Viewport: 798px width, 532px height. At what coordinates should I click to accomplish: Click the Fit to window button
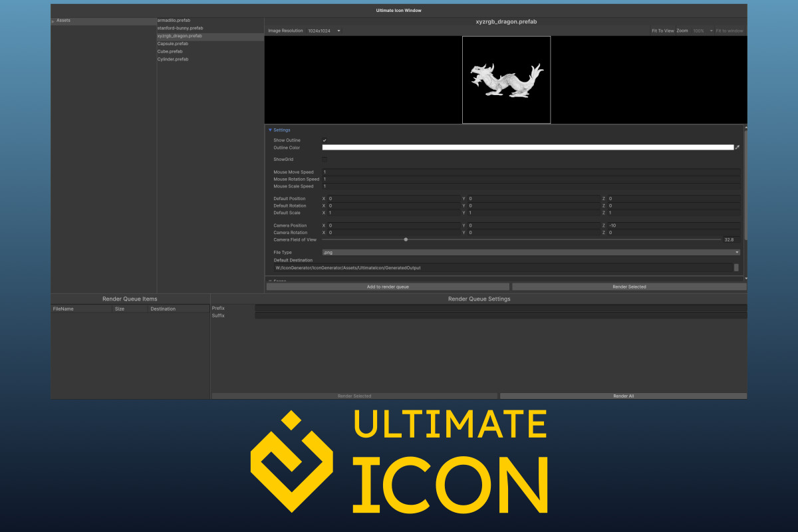730,31
